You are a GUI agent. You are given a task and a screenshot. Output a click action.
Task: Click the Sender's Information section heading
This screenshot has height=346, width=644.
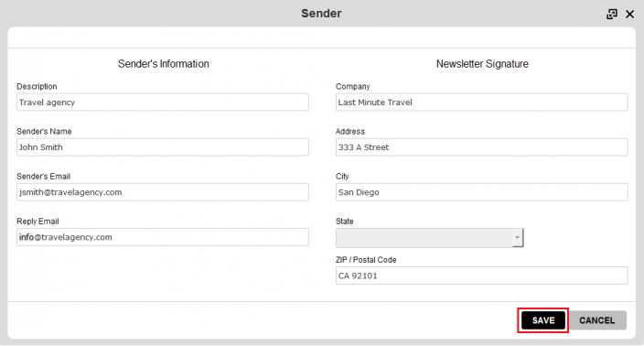(164, 64)
